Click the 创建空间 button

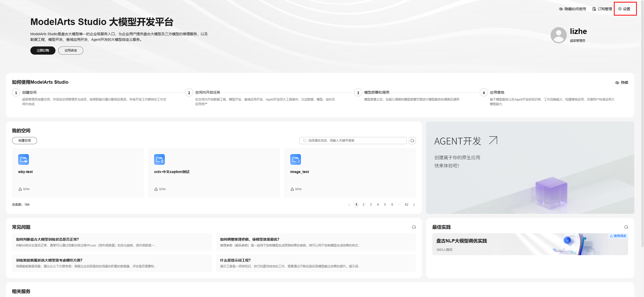coord(25,141)
